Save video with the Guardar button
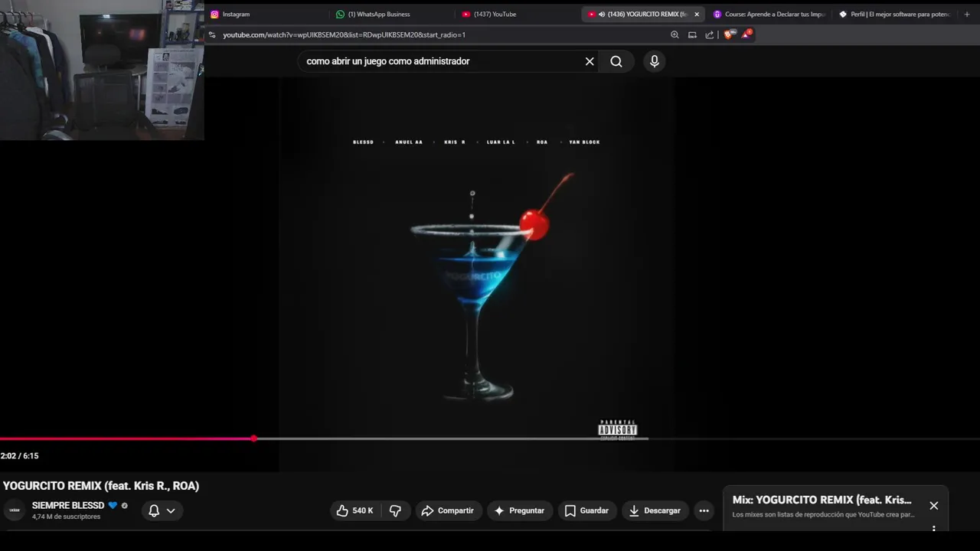980x551 pixels. [x=587, y=510]
